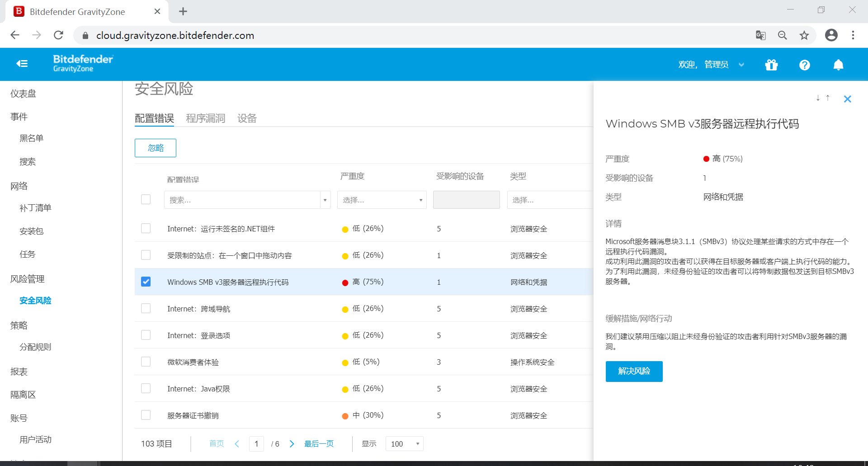This screenshot has height=466, width=868.
Task: Open the help question mark icon
Action: (804, 65)
